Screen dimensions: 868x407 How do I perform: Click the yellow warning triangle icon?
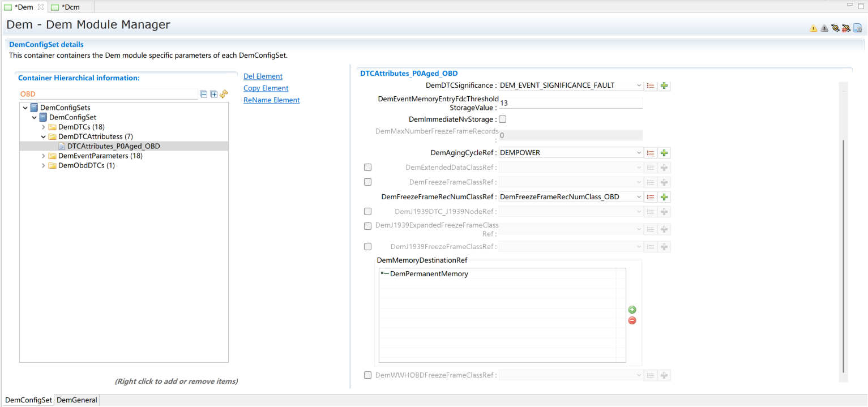point(814,28)
